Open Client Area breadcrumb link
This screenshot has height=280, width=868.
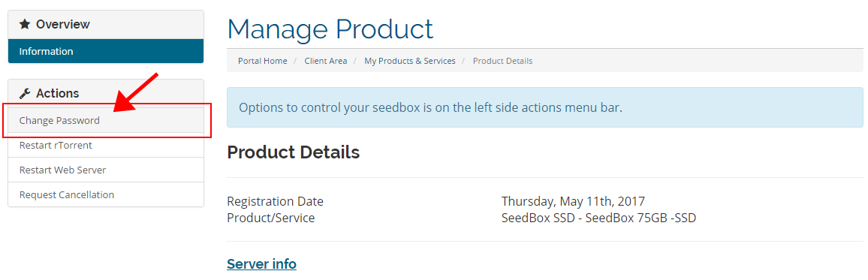click(326, 61)
